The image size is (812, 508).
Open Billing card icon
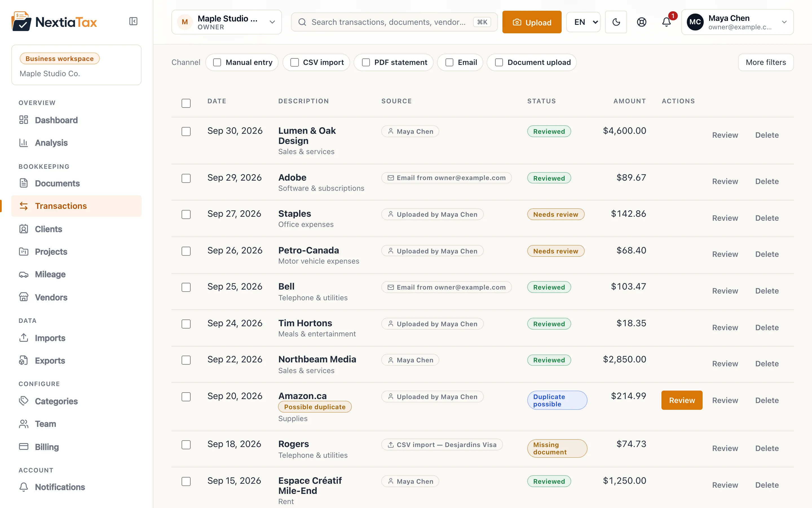pos(23,447)
